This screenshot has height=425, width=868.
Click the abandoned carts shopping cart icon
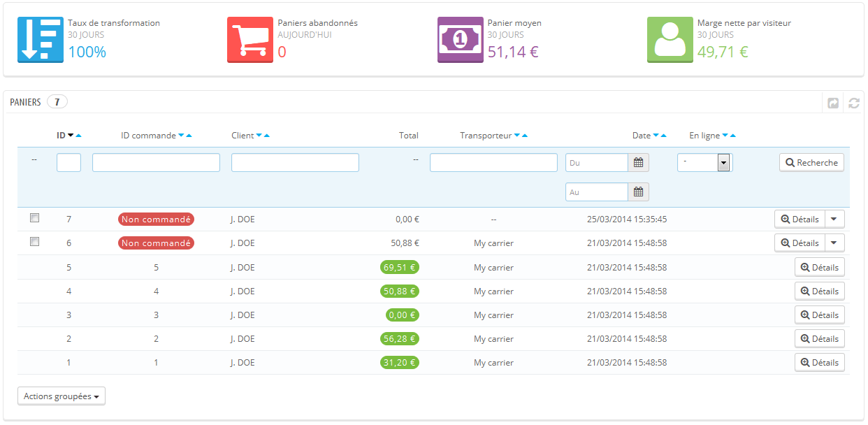[x=250, y=40]
